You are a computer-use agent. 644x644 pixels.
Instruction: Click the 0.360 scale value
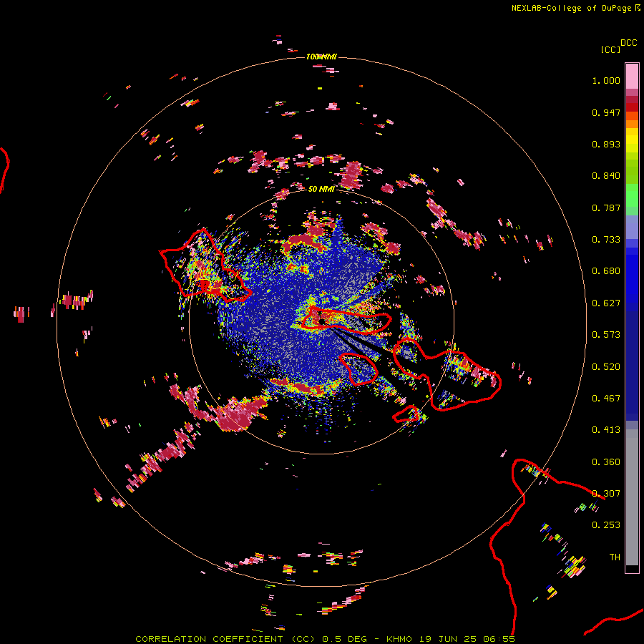point(606,462)
